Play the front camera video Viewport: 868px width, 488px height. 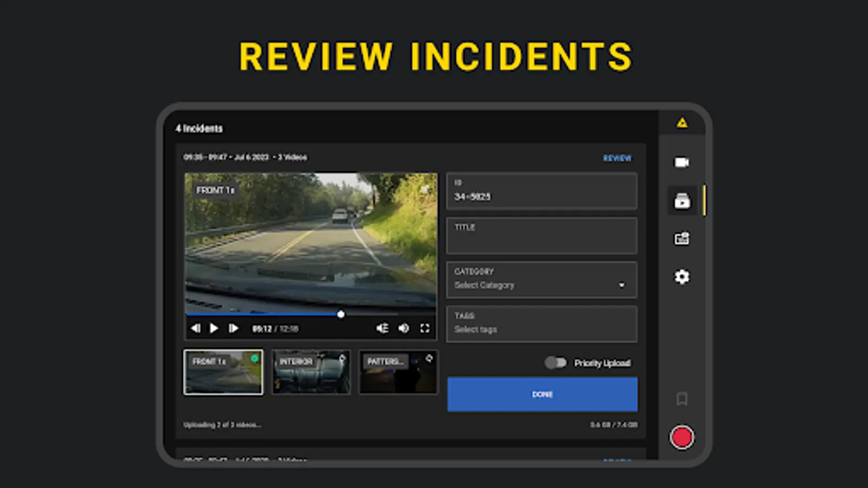[214, 329]
